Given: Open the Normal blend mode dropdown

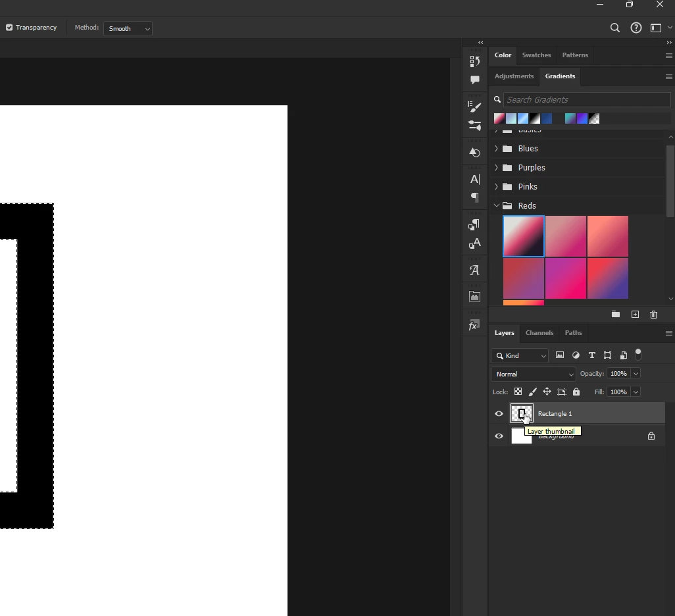Looking at the screenshot, I should coord(533,374).
